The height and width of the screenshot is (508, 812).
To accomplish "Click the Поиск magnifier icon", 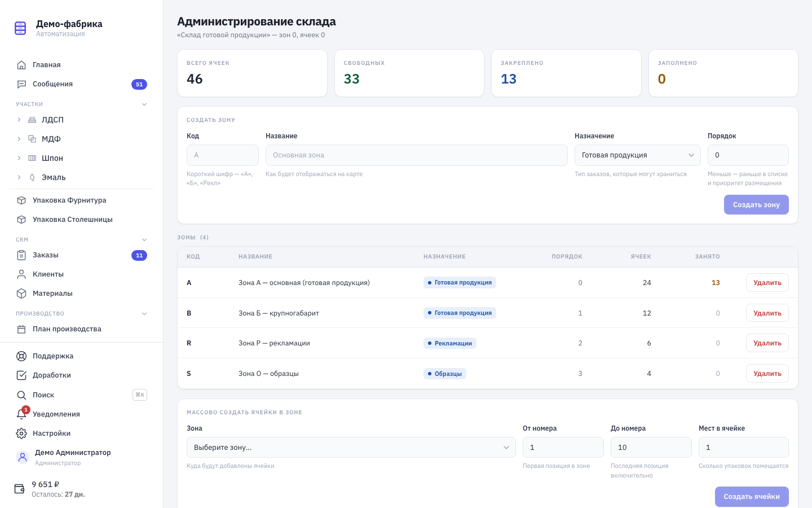I will point(21,395).
